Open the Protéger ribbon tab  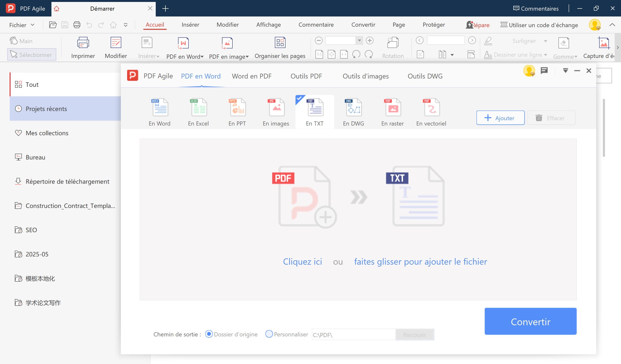click(x=434, y=25)
